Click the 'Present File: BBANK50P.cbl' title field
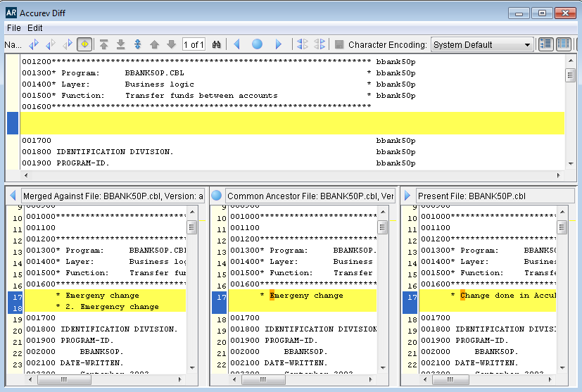This screenshot has width=582, height=392. click(495, 196)
